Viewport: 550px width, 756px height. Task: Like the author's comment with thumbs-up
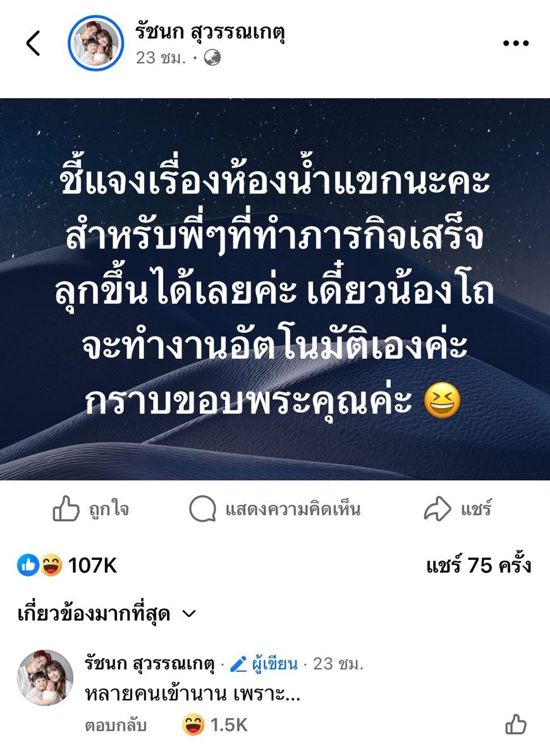(x=516, y=724)
